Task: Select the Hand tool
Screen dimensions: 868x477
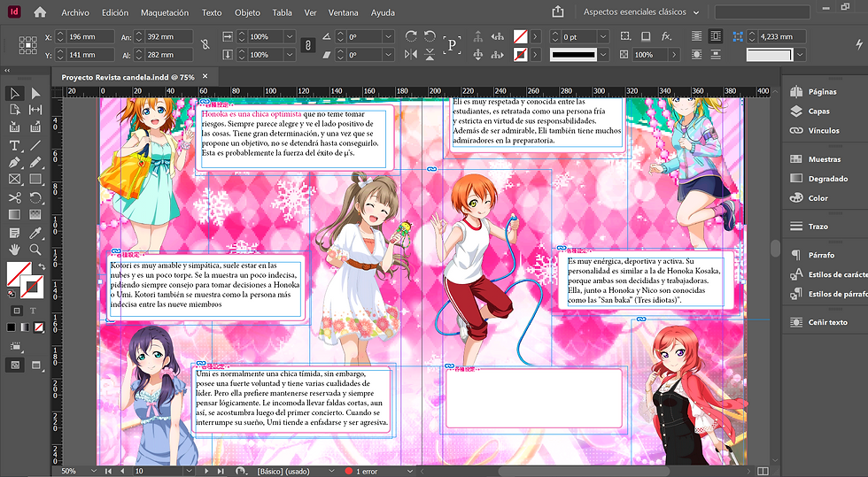Action: pos(15,249)
